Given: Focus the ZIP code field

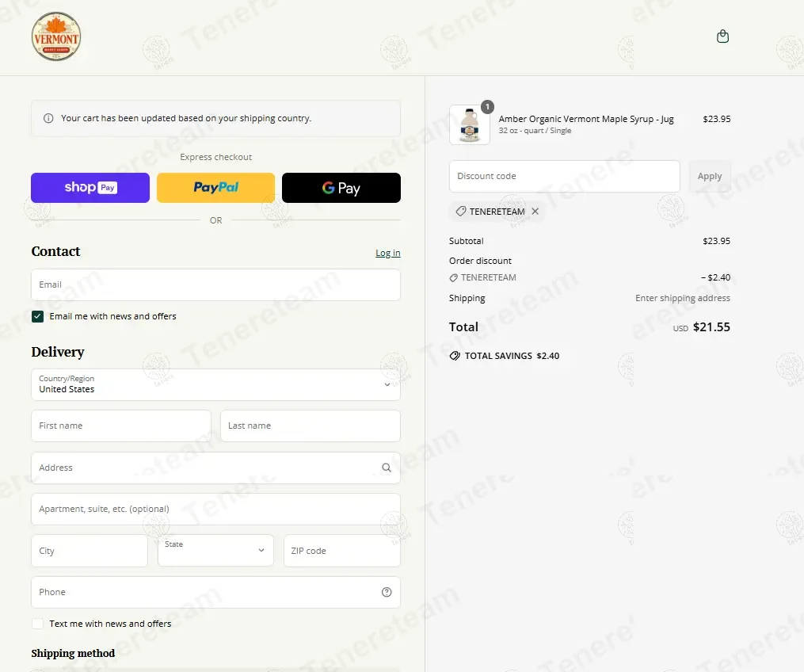Looking at the screenshot, I should [x=342, y=551].
